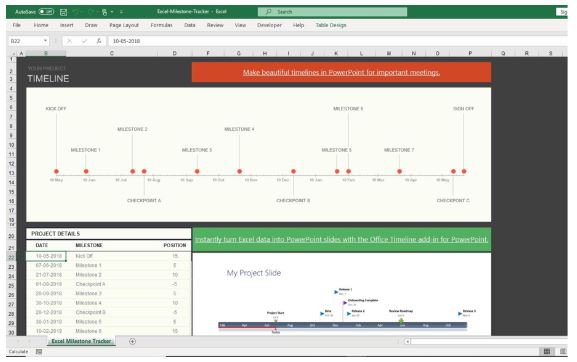577x362 pixels.
Task: Open the red PowerPoint timelines link banner
Action: (x=341, y=72)
